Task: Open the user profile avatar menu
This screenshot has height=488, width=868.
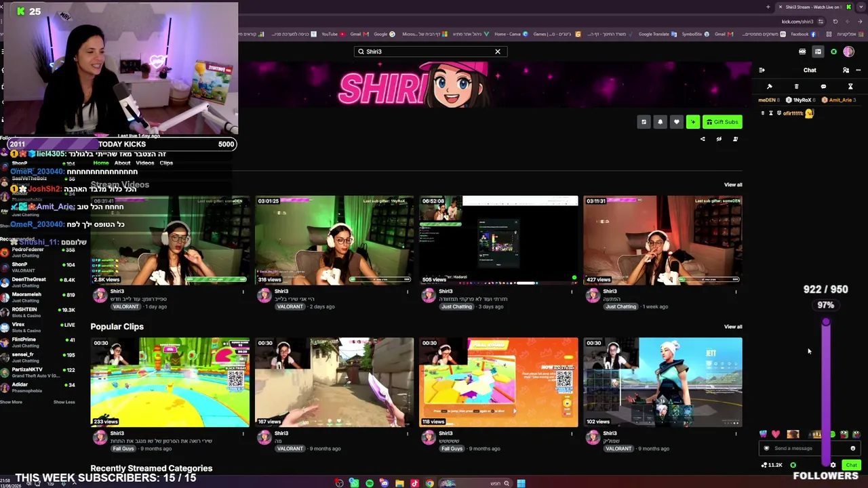Action: click(x=848, y=52)
